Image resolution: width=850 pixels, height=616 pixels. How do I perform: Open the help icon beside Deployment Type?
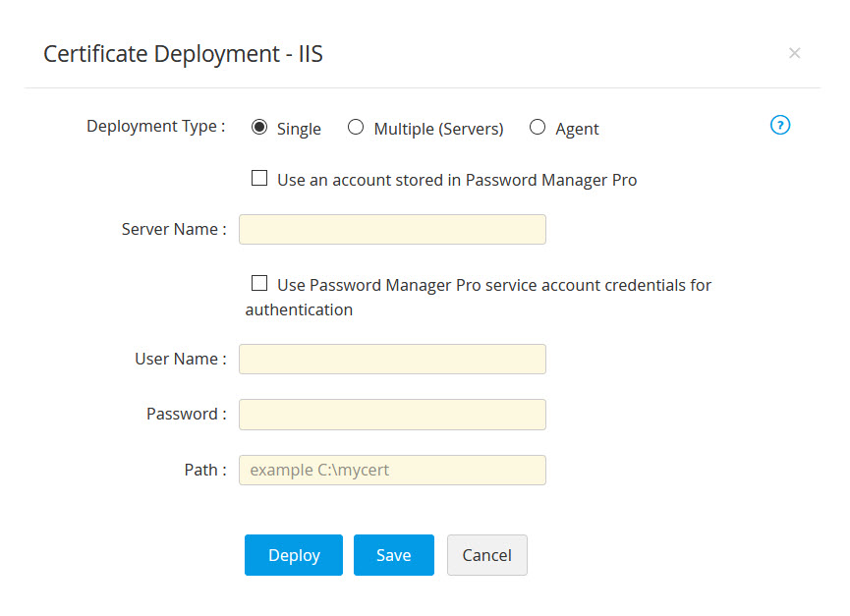(x=780, y=125)
